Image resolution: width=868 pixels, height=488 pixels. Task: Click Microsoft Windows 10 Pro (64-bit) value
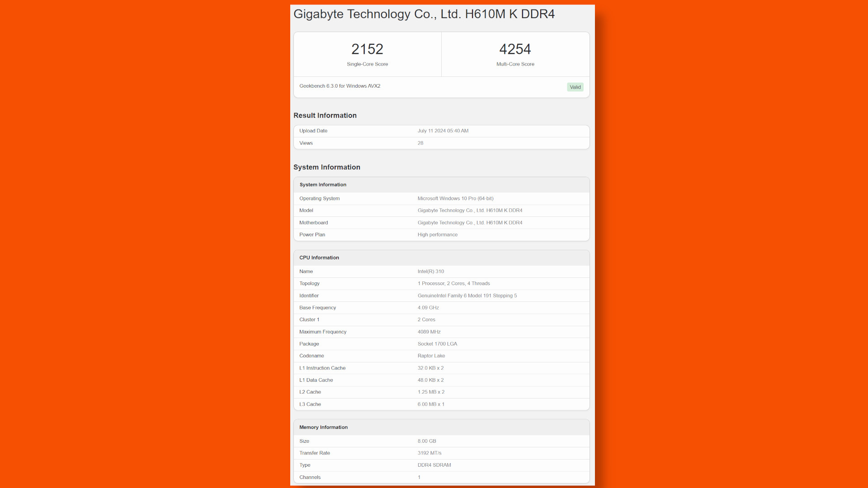(455, 198)
